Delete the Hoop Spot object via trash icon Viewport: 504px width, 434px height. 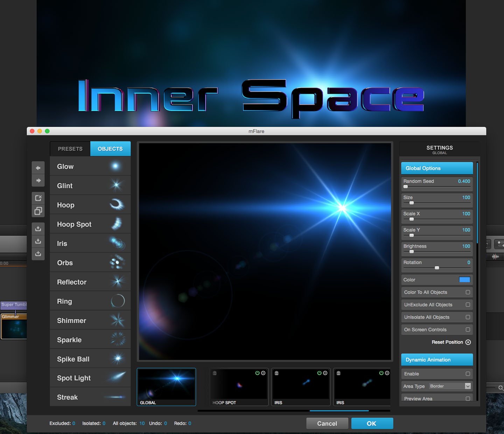(x=215, y=373)
